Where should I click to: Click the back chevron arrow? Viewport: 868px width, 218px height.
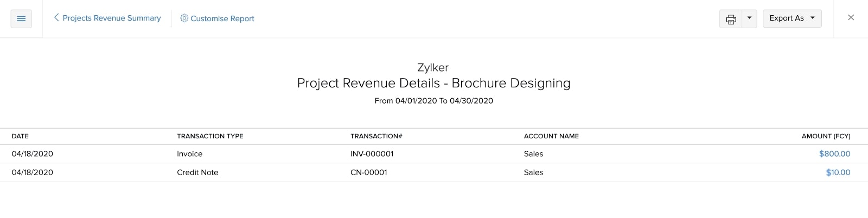click(x=56, y=18)
